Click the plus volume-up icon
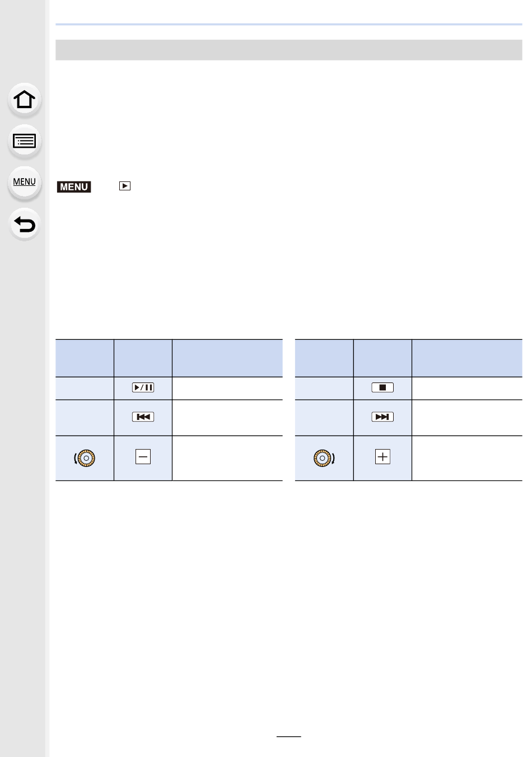 (382, 457)
